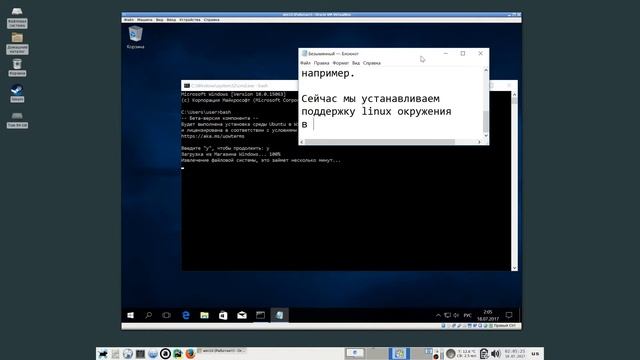The width and height of the screenshot is (640, 360).
Task: Open terminal icon in host panel
Action: click(x=140, y=353)
